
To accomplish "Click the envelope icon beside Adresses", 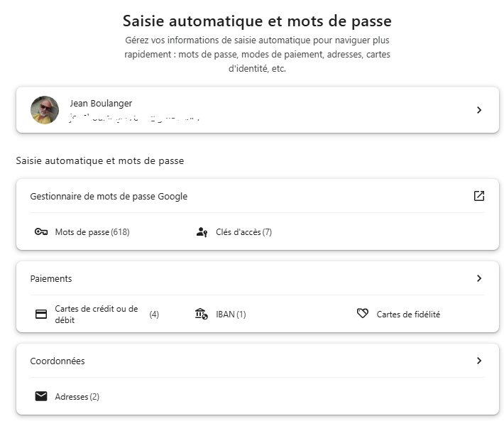I will pyautogui.click(x=41, y=396).
